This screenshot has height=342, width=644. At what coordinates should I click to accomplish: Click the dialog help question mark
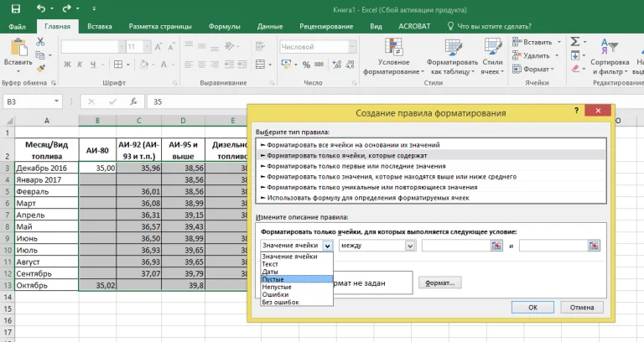[577, 111]
